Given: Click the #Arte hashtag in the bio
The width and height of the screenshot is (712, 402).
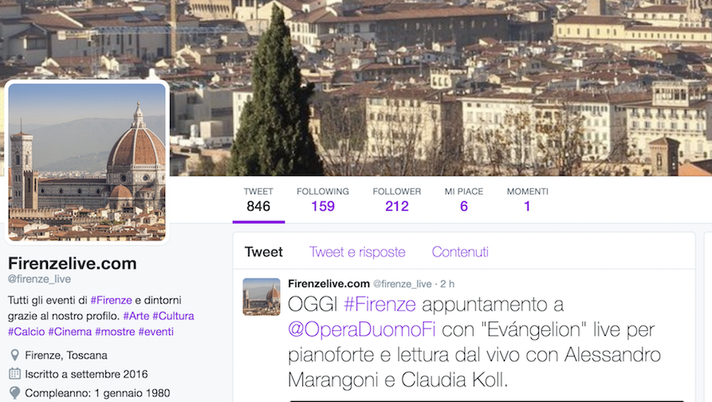Looking at the screenshot, I should (136, 316).
